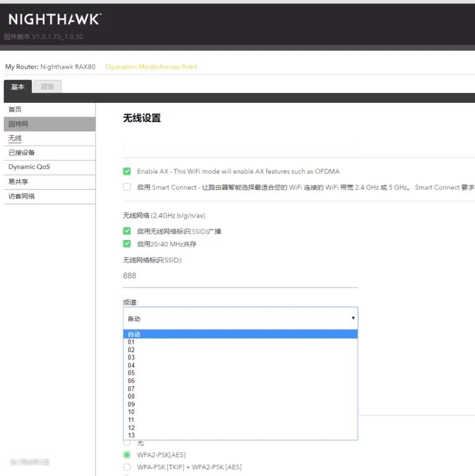The height and width of the screenshot is (476, 475).
Task: Click the NIGHTHAWK logo
Action: tap(55, 19)
